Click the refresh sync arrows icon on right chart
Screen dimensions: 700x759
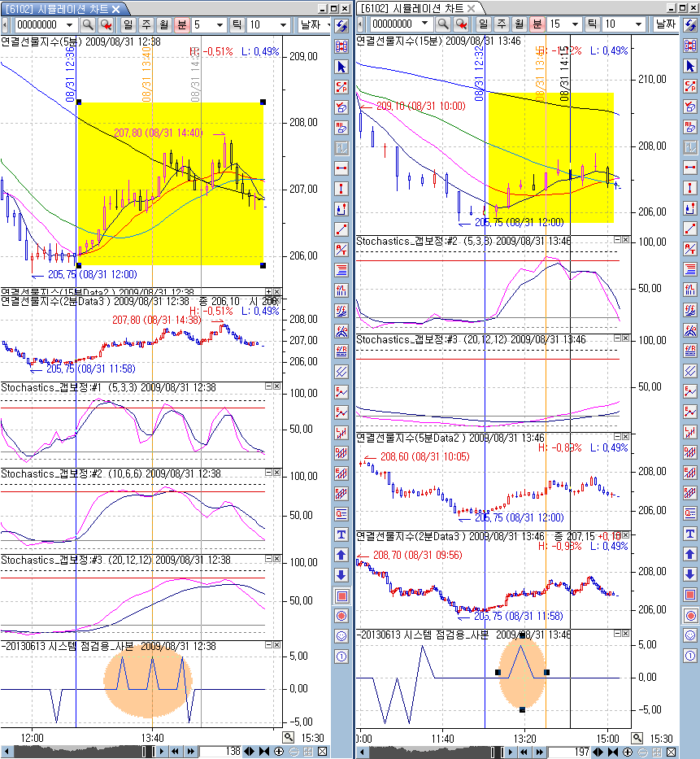(x=690, y=24)
